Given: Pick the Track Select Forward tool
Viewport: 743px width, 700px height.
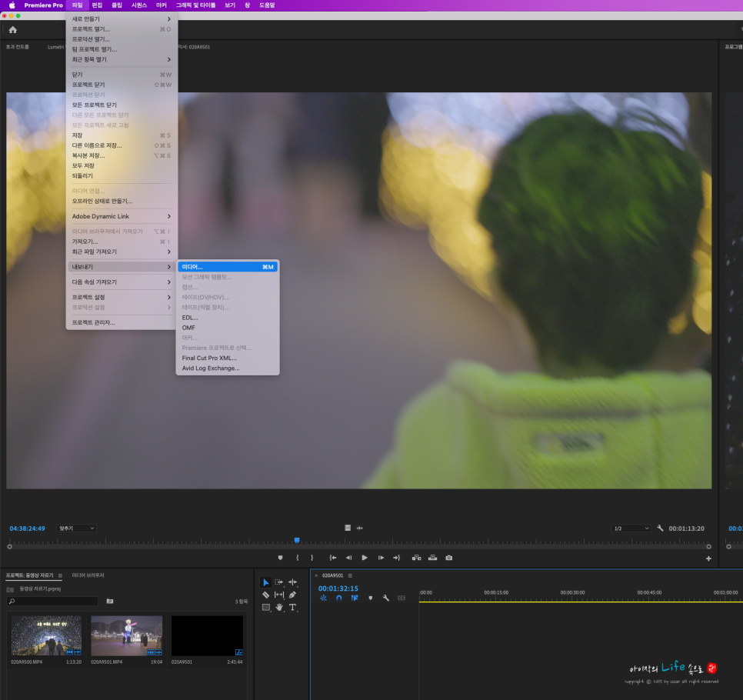Looking at the screenshot, I should 279,582.
